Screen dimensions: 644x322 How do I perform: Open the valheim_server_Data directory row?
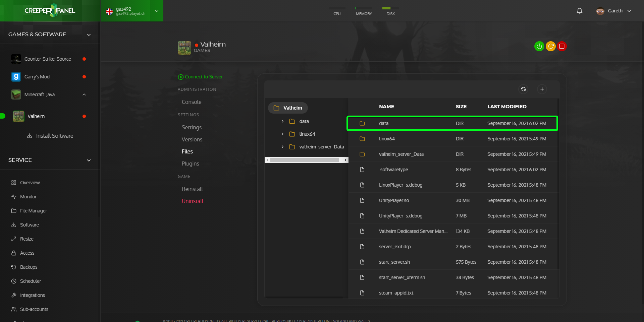[x=453, y=154]
